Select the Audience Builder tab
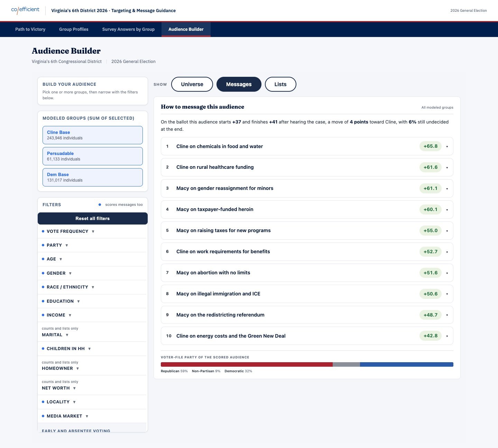Image resolution: width=498 pixels, height=448 pixels. (x=186, y=29)
